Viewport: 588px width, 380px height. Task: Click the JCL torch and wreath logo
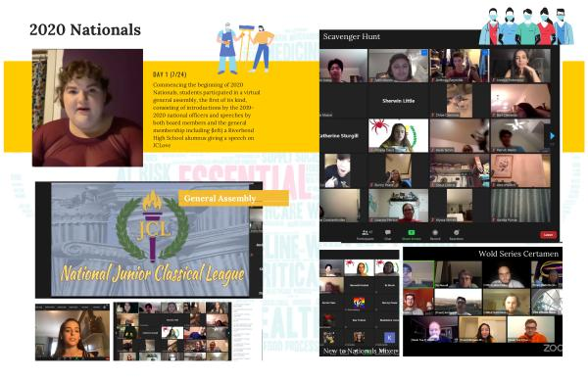click(x=153, y=226)
